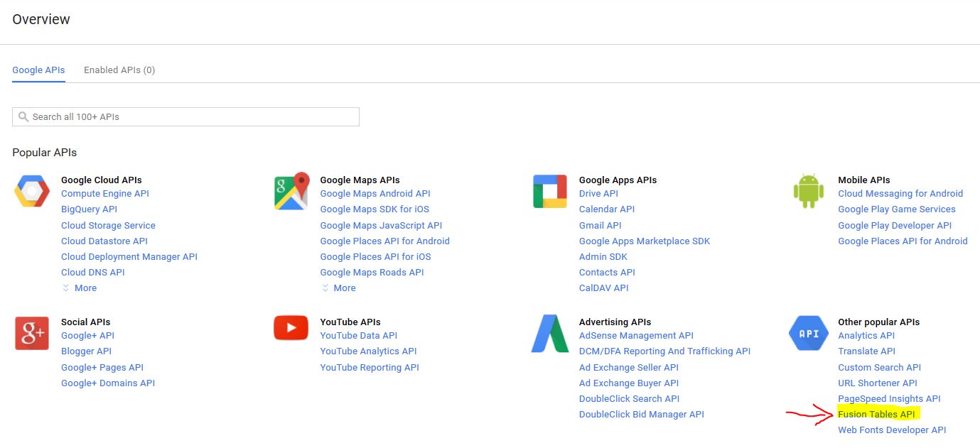Image resolution: width=980 pixels, height=448 pixels.
Task: Open PageSpeed Insights API link
Action: pyautogui.click(x=889, y=399)
